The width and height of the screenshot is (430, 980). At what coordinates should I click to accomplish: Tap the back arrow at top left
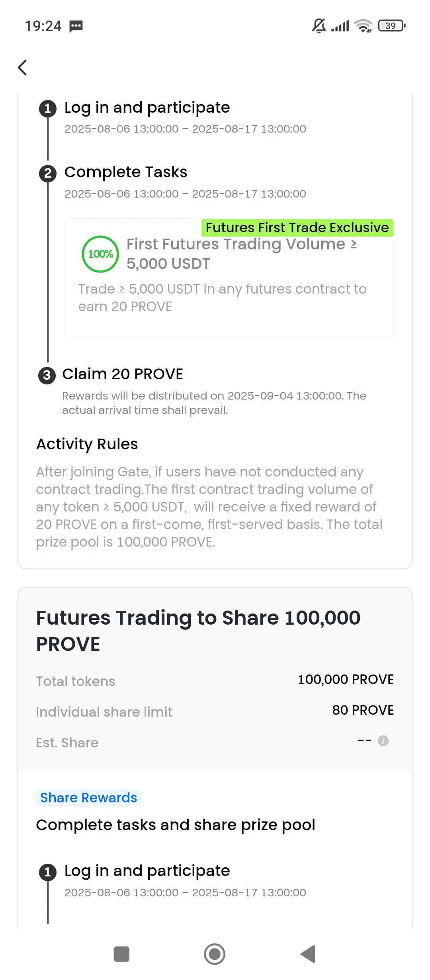pyautogui.click(x=23, y=67)
